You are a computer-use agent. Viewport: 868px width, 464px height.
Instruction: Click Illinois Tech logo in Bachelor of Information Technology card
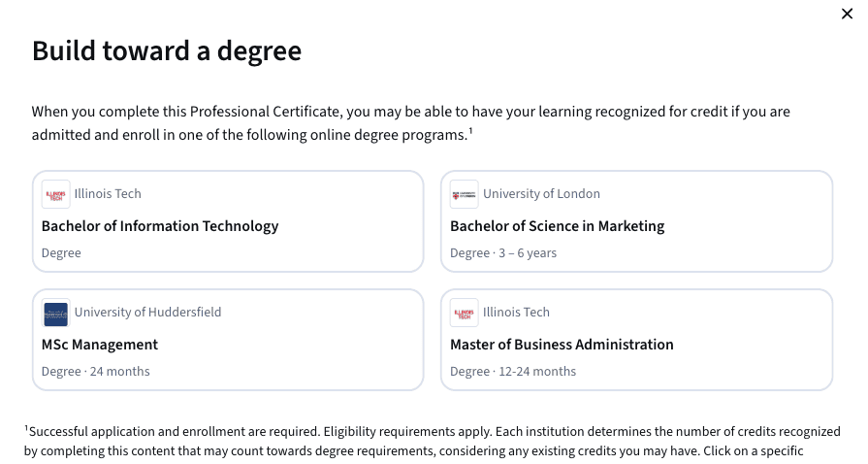click(x=56, y=194)
